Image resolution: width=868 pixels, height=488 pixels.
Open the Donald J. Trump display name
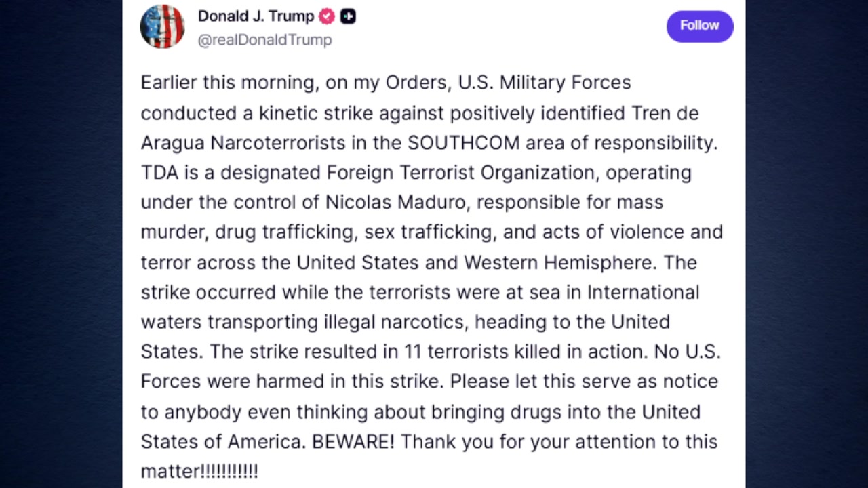[256, 16]
